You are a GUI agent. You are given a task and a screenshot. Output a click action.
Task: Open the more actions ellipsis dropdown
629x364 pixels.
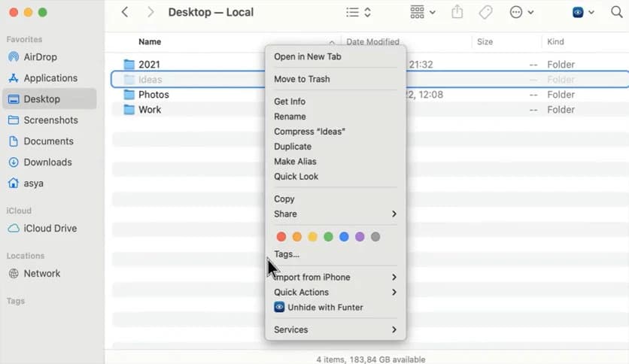coord(521,12)
